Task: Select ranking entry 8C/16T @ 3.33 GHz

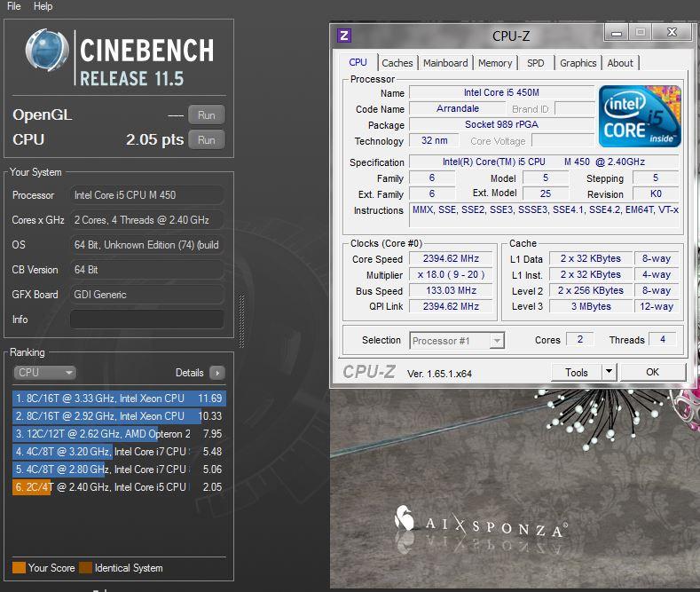Action: click(119, 399)
